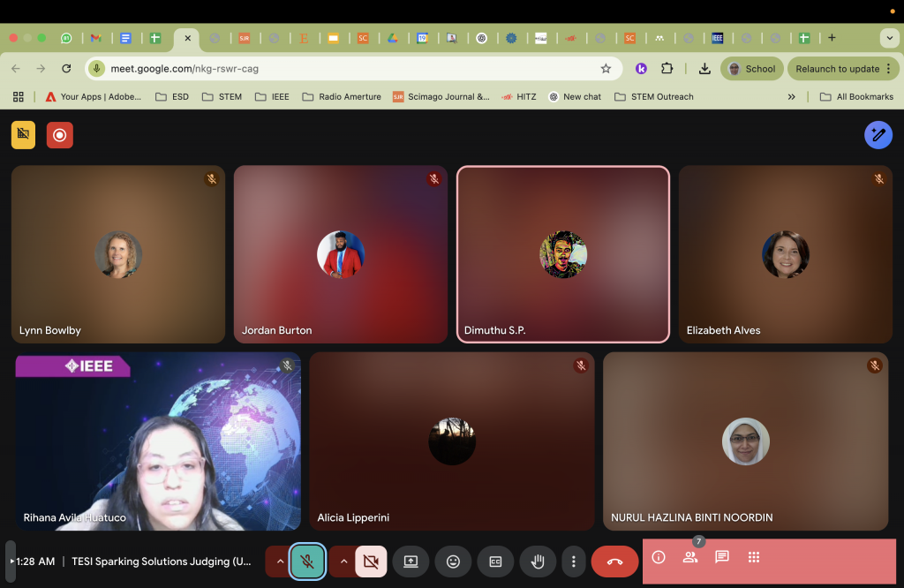Click microphone permission icon in address bar
Image resolution: width=904 pixels, height=588 pixels.
click(97, 69)
